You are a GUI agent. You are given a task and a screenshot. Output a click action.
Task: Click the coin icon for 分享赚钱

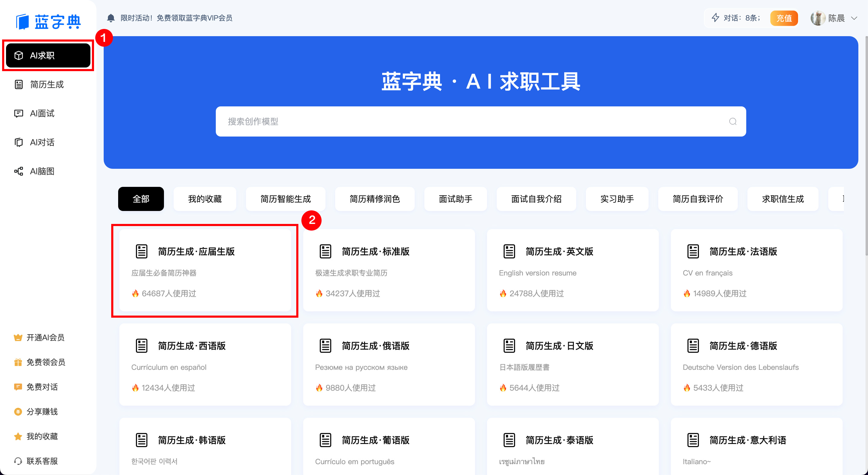pos(17,411)
